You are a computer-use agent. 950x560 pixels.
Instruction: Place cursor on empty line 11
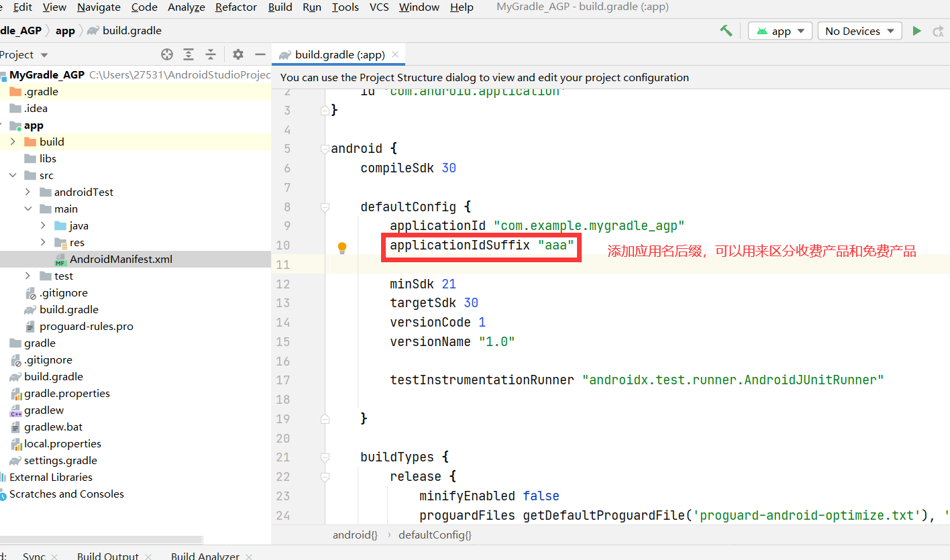[x=637, y=264]
